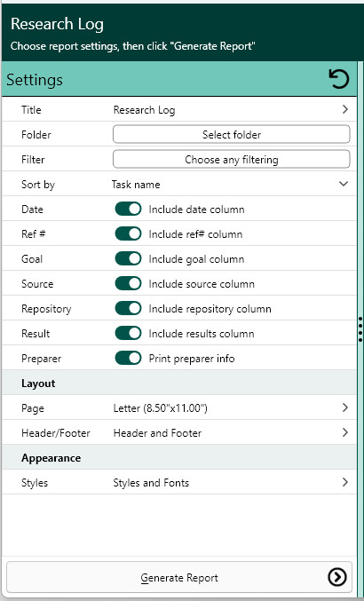Open Header/Footer options chevron
The image size is (364, 601).
[344, 432]
